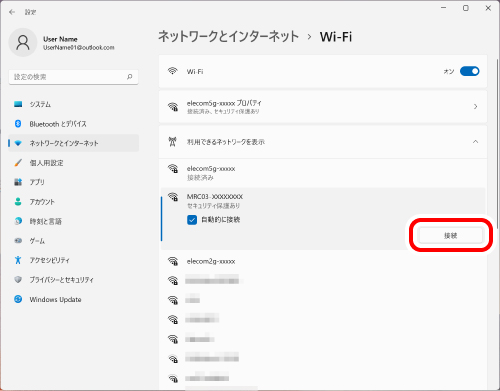
Task: Click the network diamond icon in sidebar
Action: 18,143
